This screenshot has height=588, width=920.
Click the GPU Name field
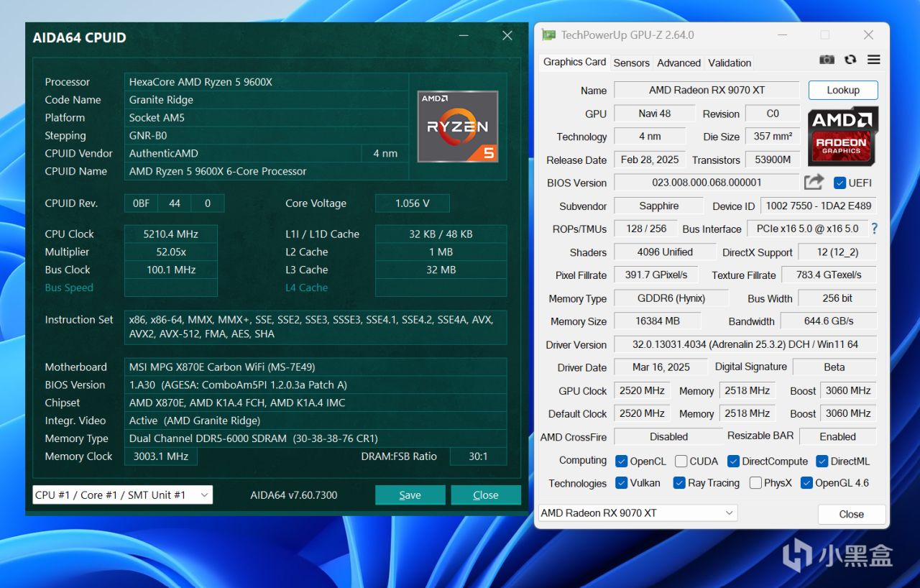click(x=707, y=90)
